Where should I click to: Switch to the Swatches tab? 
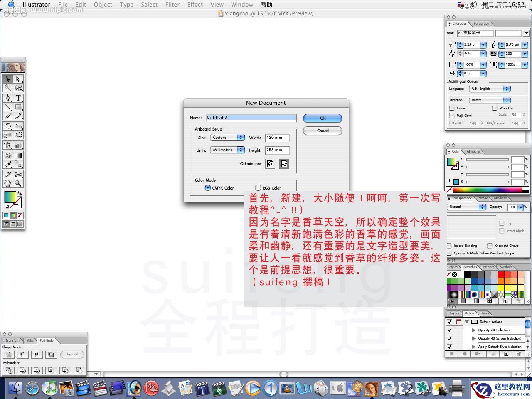(x=470, y=267)
